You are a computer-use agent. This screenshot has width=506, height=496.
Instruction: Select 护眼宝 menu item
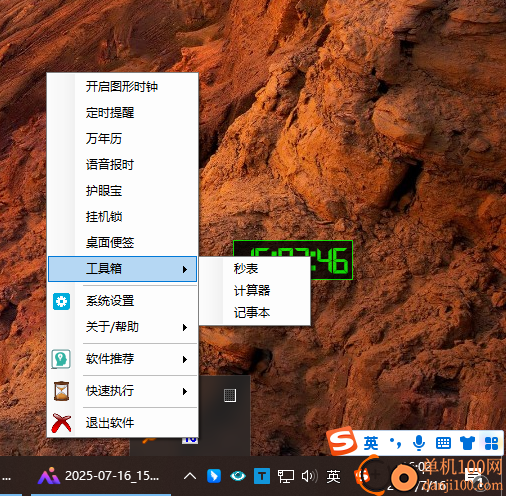coord(122,191)
